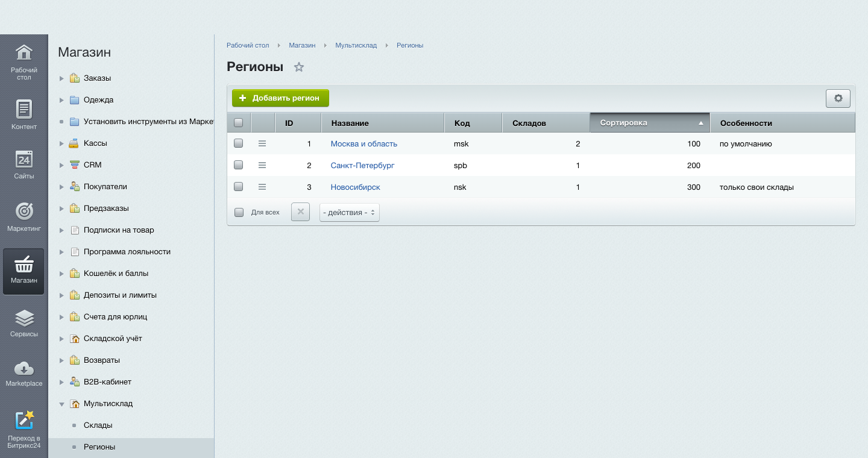Screen dimensions: 868x458
Task: Click the delete X button below table
Action: [x=300, y=212]
